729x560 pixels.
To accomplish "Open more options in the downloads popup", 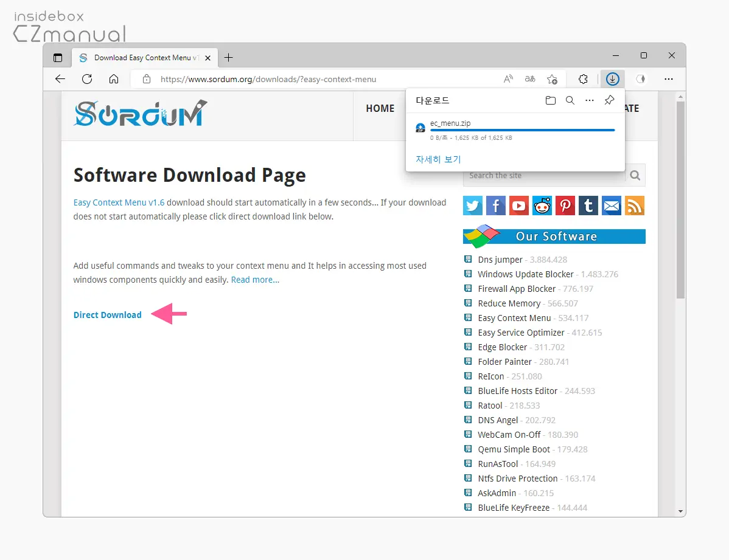I will point(590,100).
